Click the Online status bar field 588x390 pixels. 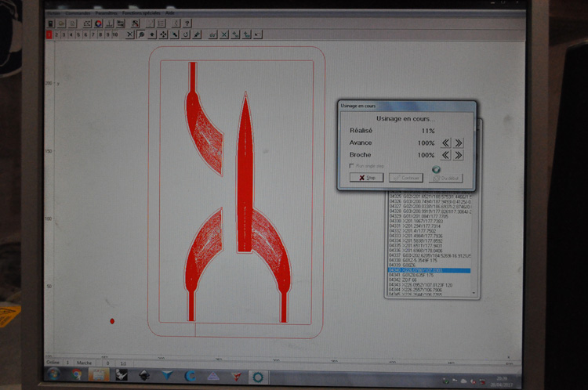pos(53,363)
